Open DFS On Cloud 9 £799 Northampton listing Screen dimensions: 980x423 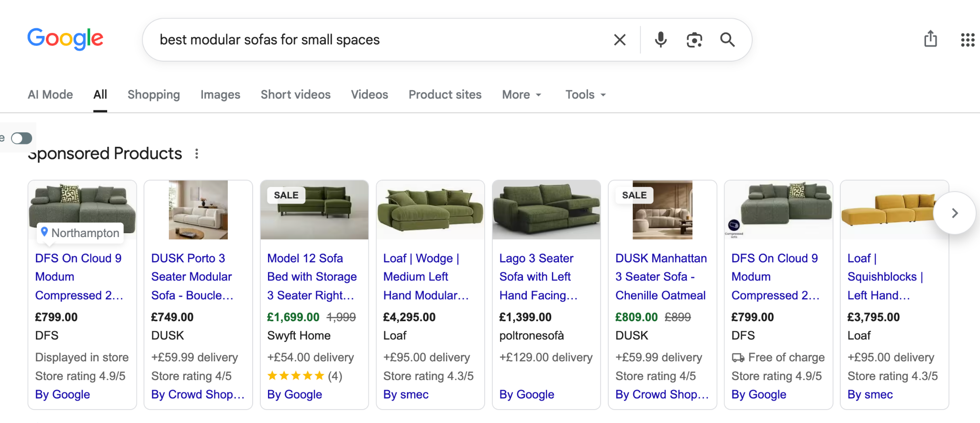[x=79, y=277]
